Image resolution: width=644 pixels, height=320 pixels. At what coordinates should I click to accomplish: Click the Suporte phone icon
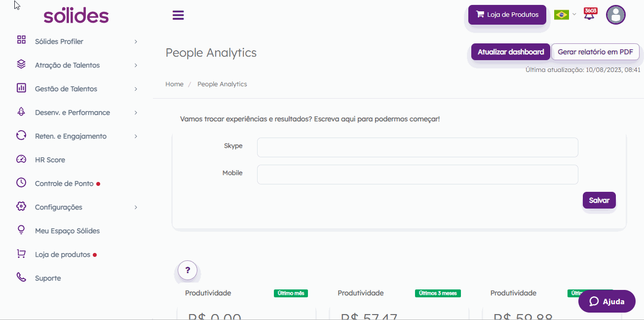21,278
